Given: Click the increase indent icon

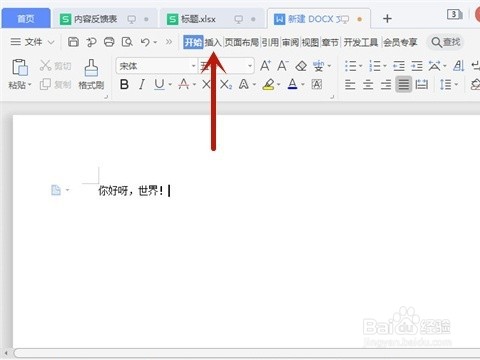Looking at the screenshot, I should click(x=417, y=66).
